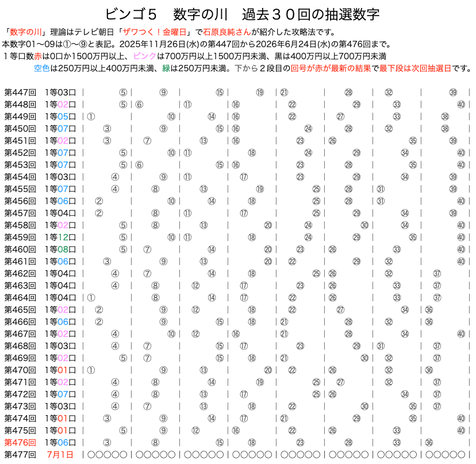476x464 pixels.
Task: Click circled 30 in 第458回 row
Action: click(x=364, y=225)
